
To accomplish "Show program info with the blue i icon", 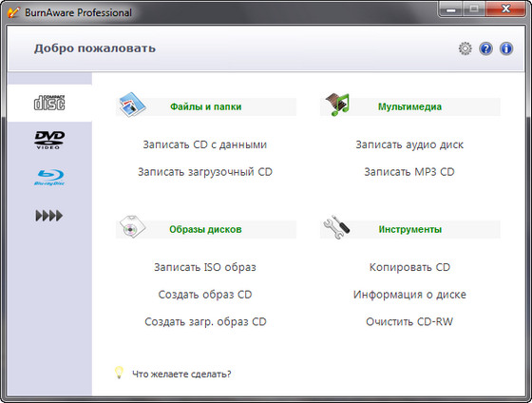I will click(x=506, y=48).
